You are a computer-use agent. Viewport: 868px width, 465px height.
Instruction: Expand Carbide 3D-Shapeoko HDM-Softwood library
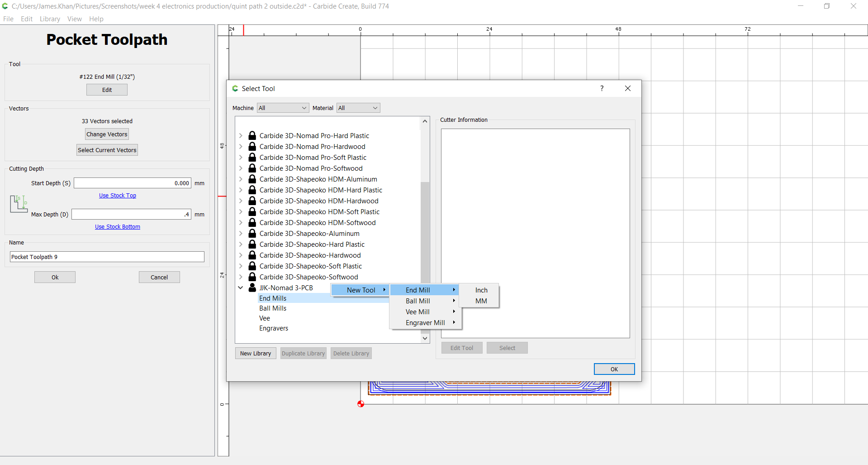coord(241,222)
